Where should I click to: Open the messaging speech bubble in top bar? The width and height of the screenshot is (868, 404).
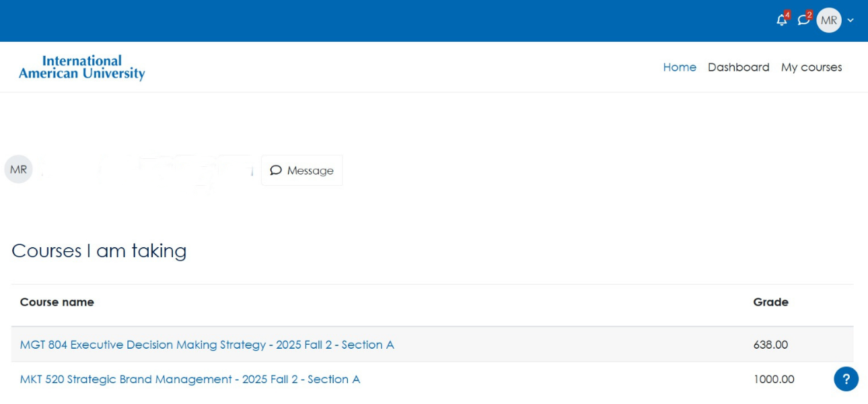coord(803,21)
